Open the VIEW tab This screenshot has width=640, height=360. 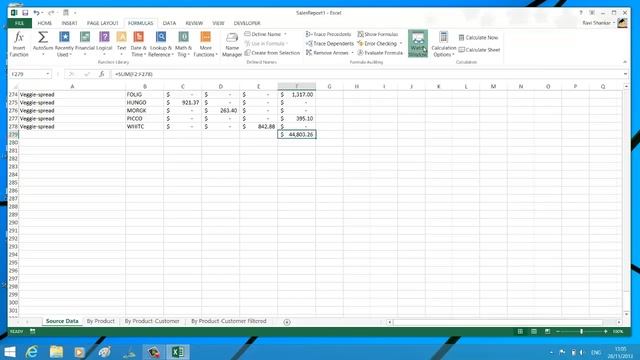pyautogui.click(x=218, y=23)
